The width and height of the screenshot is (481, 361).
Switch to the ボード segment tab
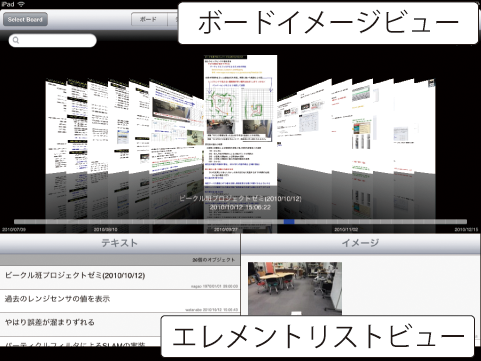point(149,19)
